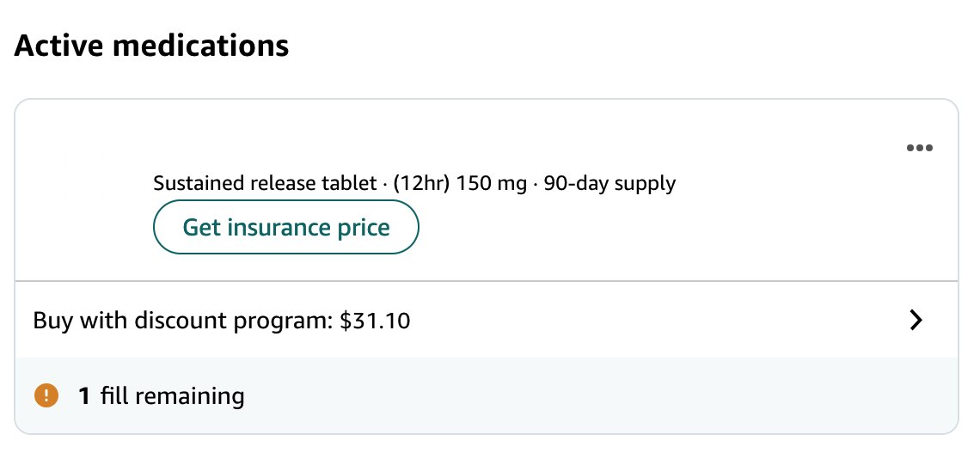
Task: Click the right chevron arrow icon
Action: [x=916, y=321]
